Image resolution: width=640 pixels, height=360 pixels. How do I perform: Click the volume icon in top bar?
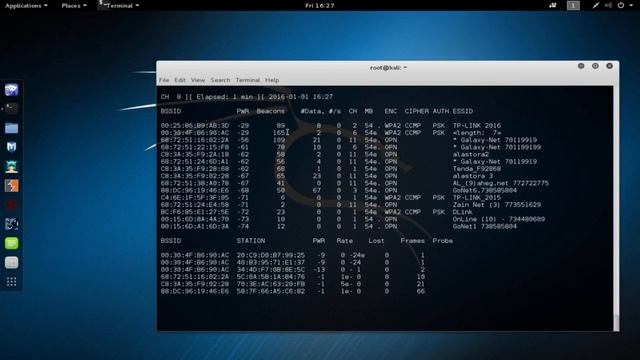(608, 5)
